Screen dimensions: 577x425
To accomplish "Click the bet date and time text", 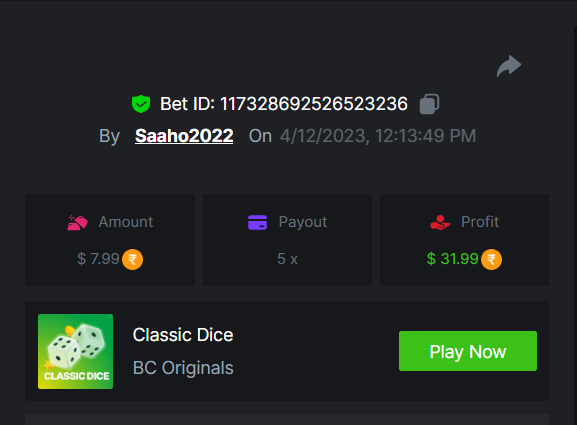I will coord(378,136).
